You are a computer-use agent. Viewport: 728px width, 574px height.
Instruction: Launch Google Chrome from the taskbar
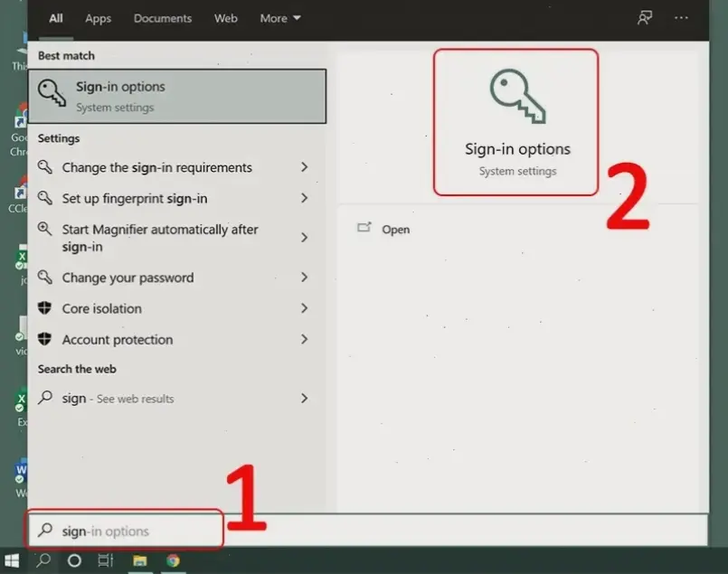[173, 560]
